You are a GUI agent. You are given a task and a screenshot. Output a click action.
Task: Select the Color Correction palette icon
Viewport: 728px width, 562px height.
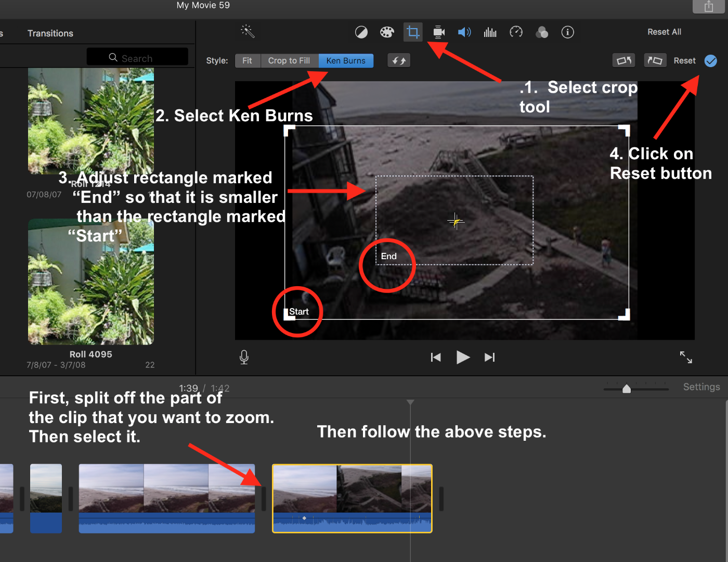point(387,32)
